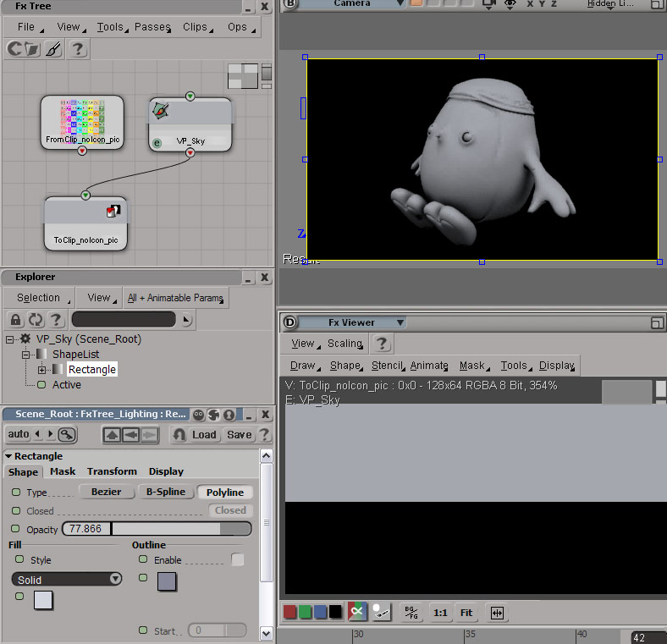Select the paint brush tool in Fx Tree
This screenshot has height=644, width=667.
click(54, 49)
